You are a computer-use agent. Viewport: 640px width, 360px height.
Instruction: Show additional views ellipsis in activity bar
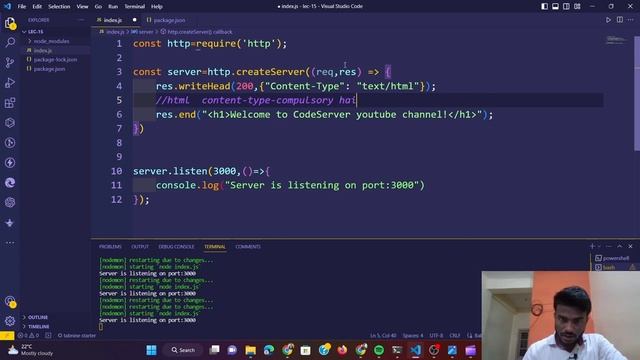coord(10,242)
